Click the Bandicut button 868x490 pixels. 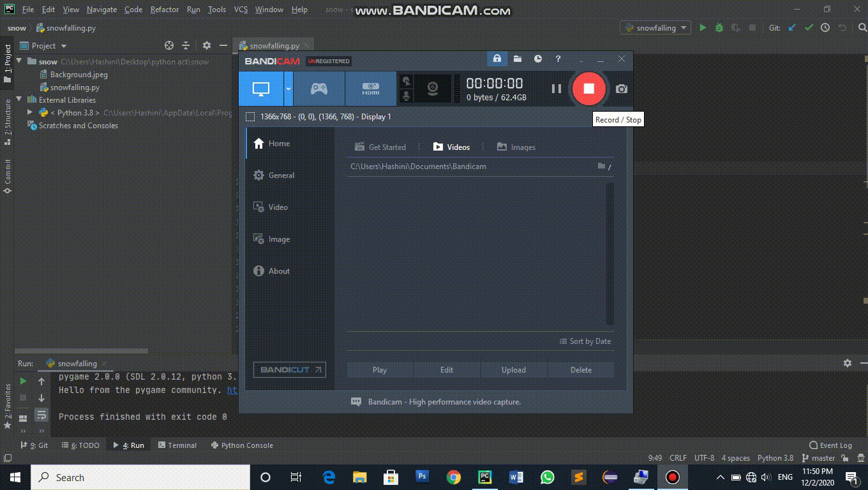(289, 369)
